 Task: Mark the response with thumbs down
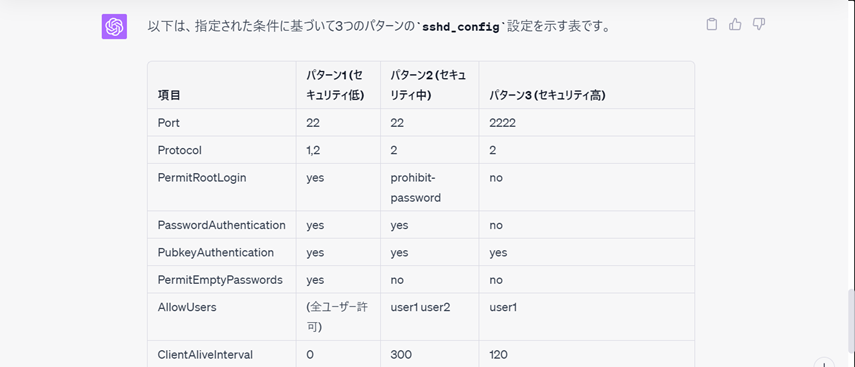(758, 25)
